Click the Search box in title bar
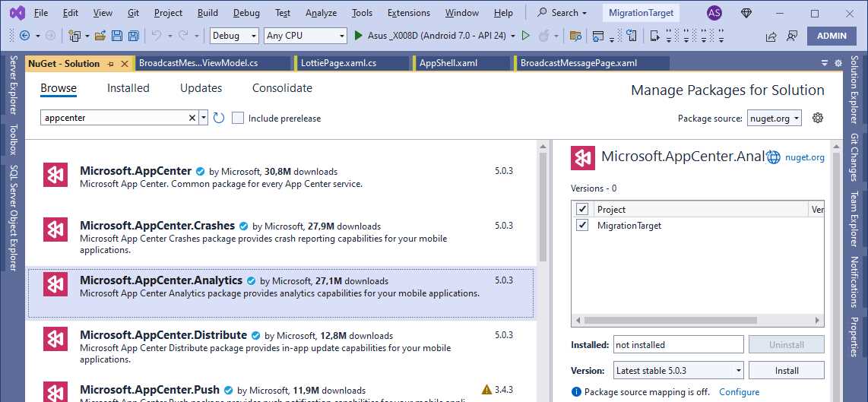The image size is (868, 402). [562, 13]
